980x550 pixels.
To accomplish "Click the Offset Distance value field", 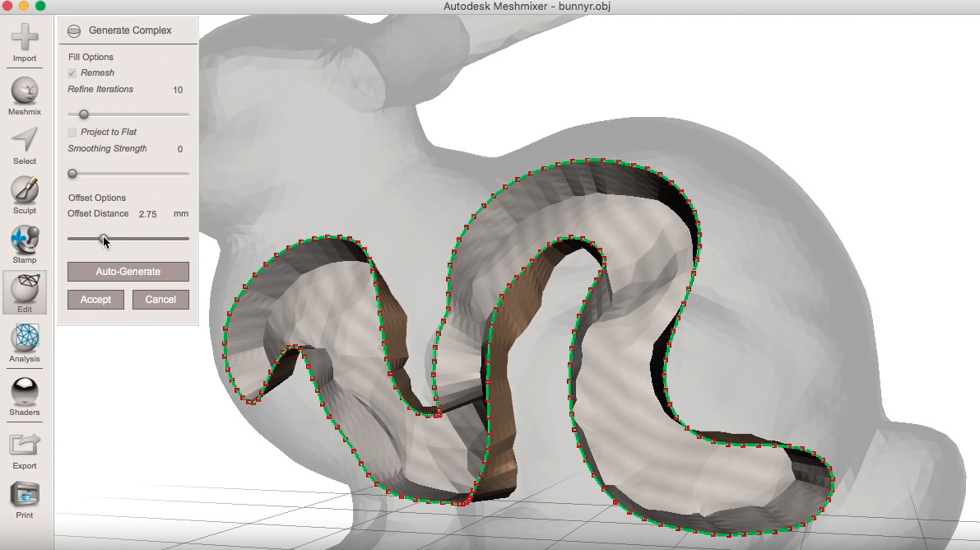I will (x=148, y=214).
